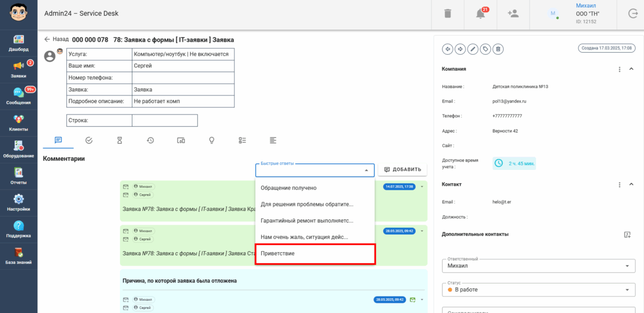Image resolution: width=644 pixels, height=313 pixels.
Task: Click the tag label icon in ticket panel
Action: (x=485, y=49)
